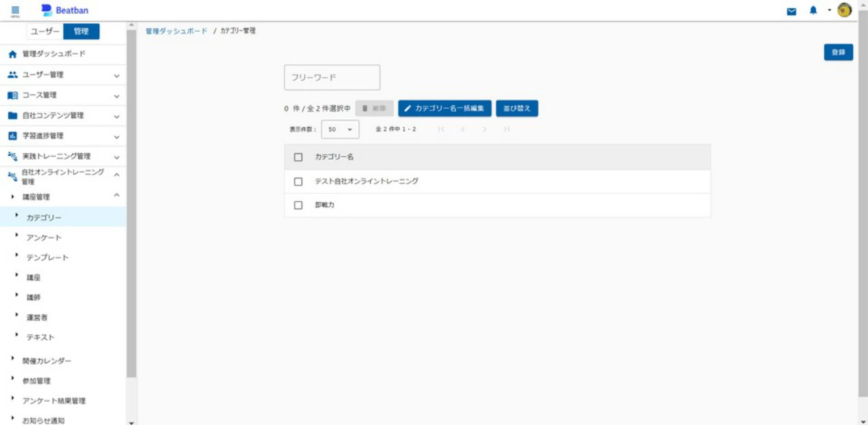Toggle the select-all checkbox beside カテゴリー名
This screenshot has width=868, height=425.
click(299, 157)
